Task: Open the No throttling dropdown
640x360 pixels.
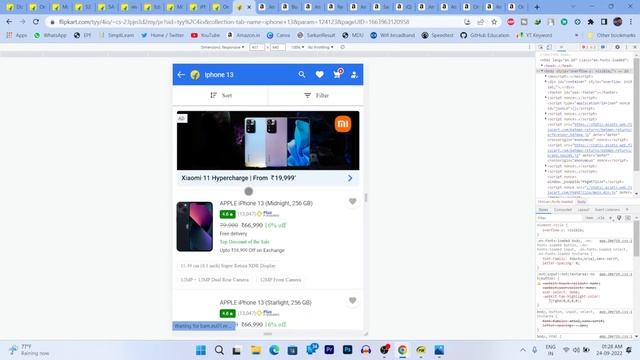Action: (320, 47)
